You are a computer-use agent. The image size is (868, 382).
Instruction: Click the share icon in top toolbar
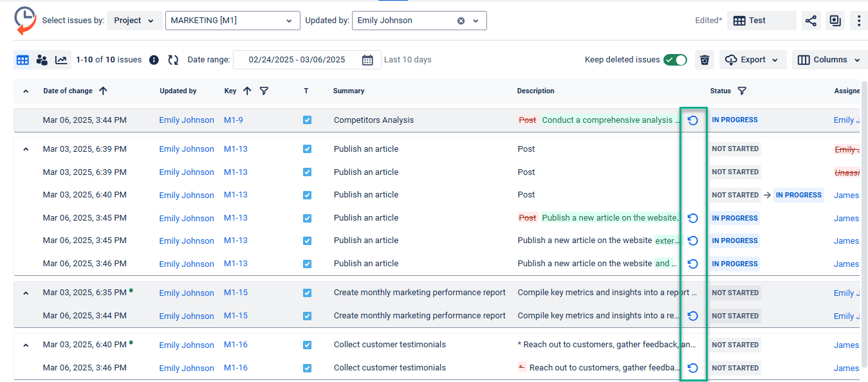tap(811, 21)
